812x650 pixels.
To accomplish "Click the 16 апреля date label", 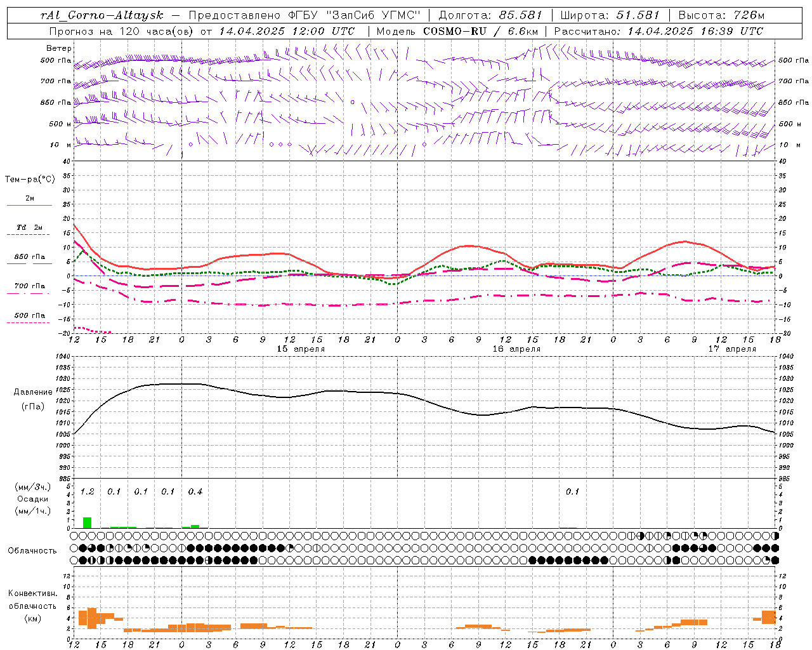I will tap(516, 349).
